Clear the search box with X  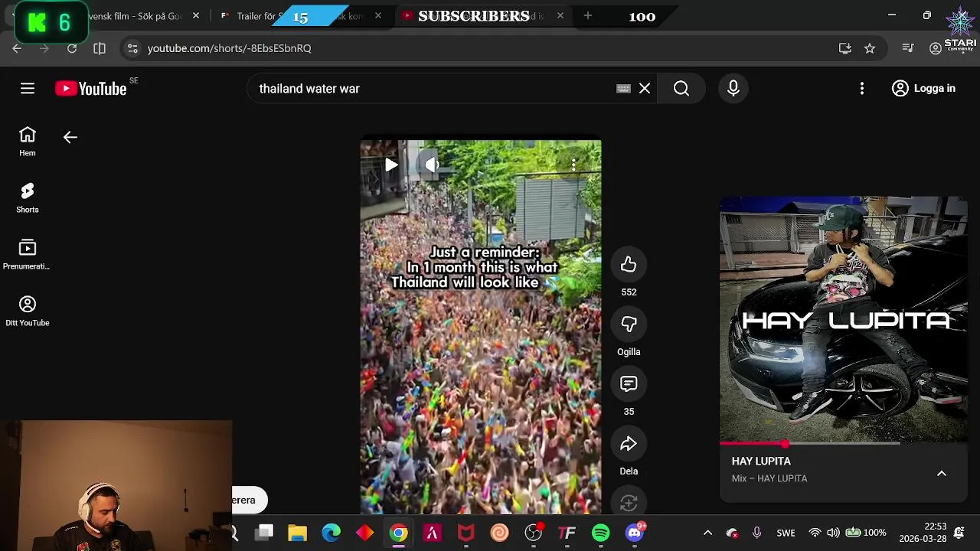pos(645,89)
